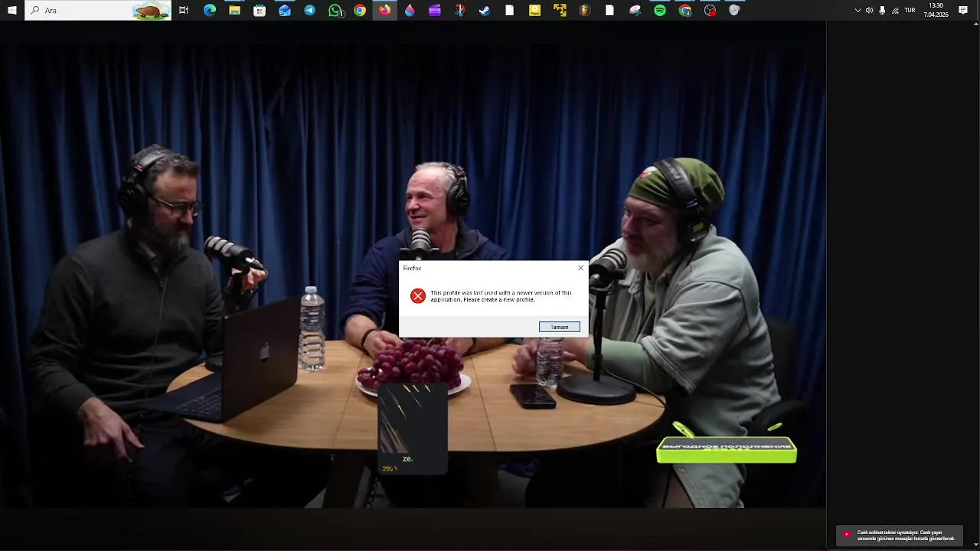Open the white document icon beside Steam
The width and height of the screenshot is (980, 551).
tap(509, 10)
